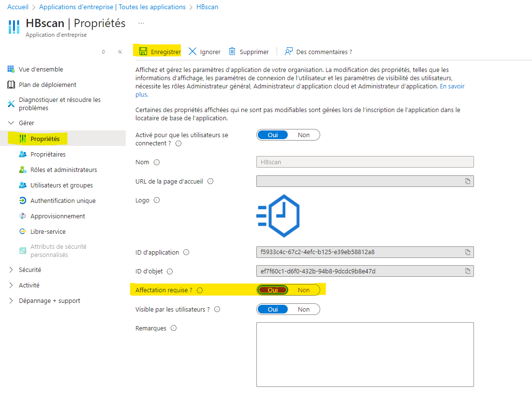532x399 pixels.
Task: Set user sign-in enabled to Non
Action: pyautogui.click(x=304, y=135)
